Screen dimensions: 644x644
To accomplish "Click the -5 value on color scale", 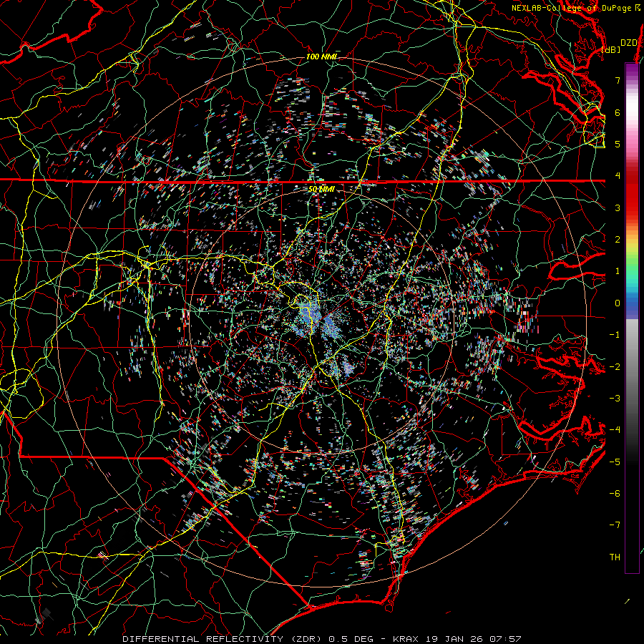I will click(x=615, y=462).
